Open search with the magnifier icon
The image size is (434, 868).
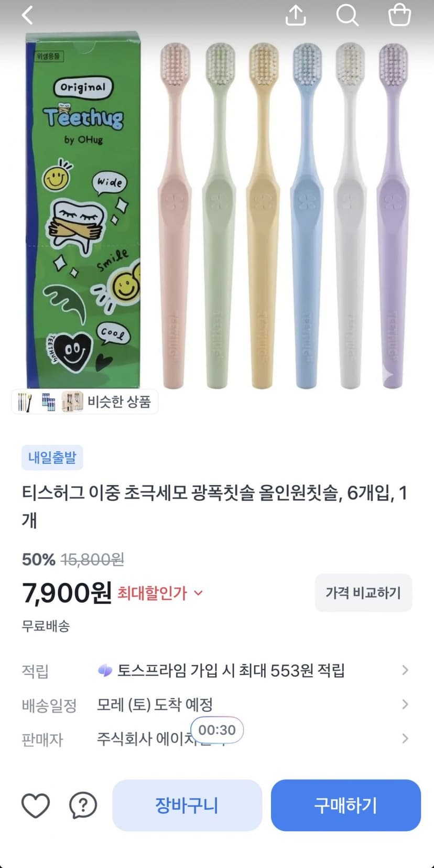pos(347,15)
